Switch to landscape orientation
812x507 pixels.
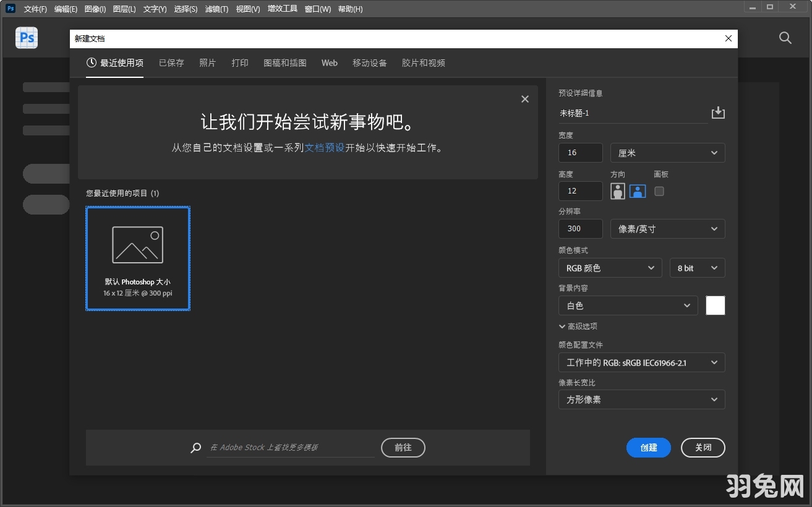click(637, 191)
